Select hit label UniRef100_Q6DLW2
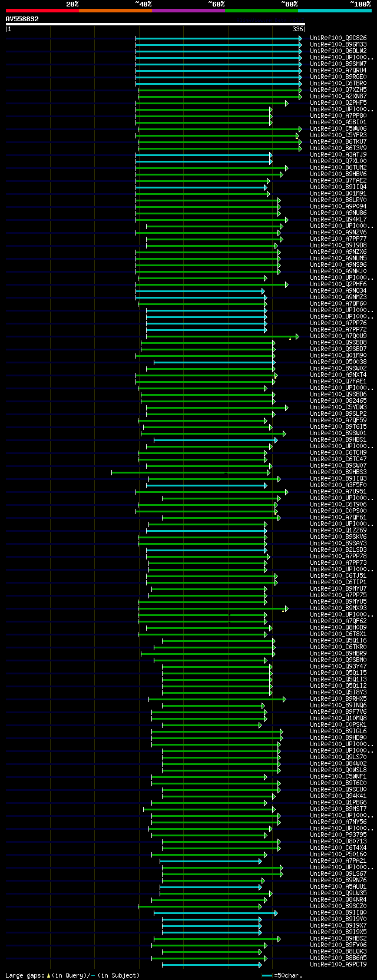This screenshot has height=980, width=377. pos(338,51)
